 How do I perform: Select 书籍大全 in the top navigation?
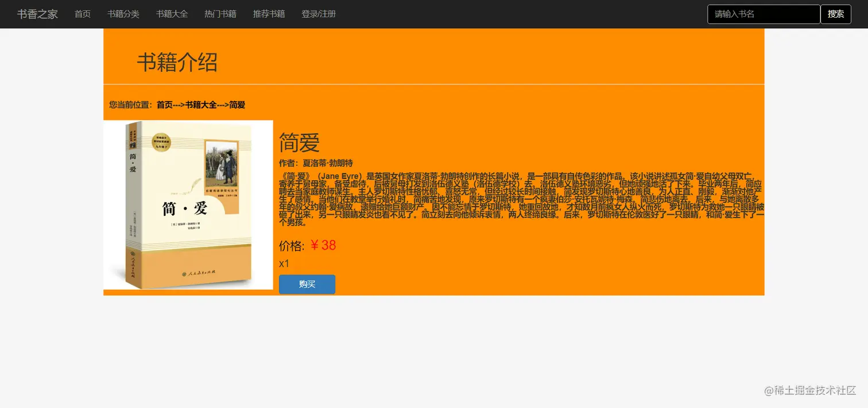point(172,14)
